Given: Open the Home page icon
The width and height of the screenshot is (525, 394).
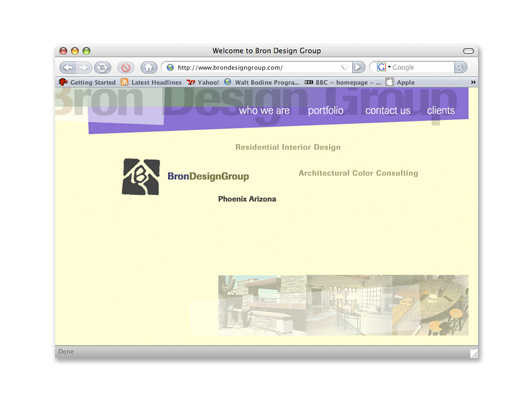Looking at the screenshot, I should (x=149, y=68).
